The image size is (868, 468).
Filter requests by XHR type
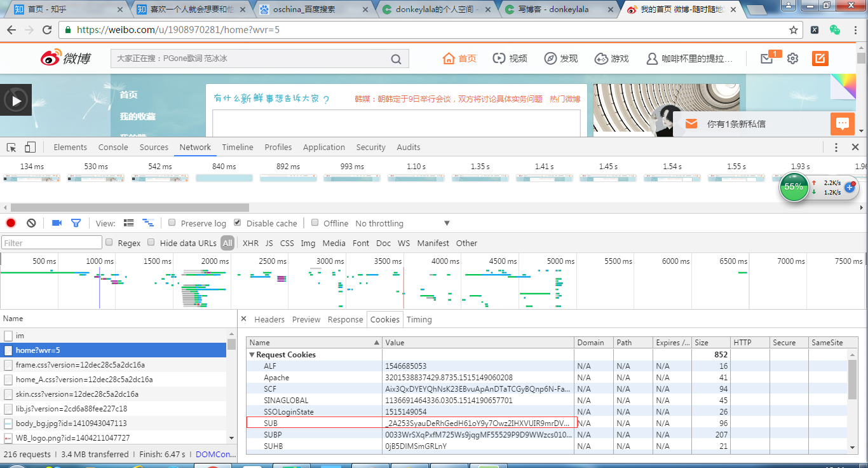(x=251, y=243)
